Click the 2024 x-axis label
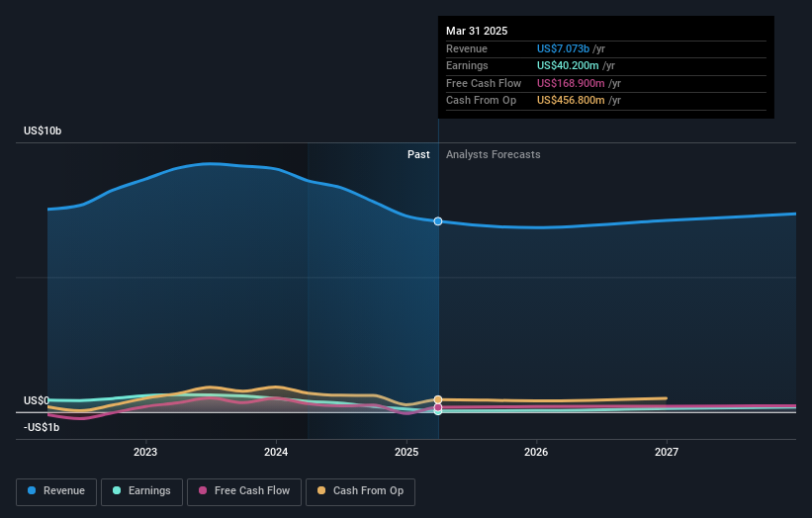The width and height of the screenshot is (812, 518). click(x=276, y=452)
